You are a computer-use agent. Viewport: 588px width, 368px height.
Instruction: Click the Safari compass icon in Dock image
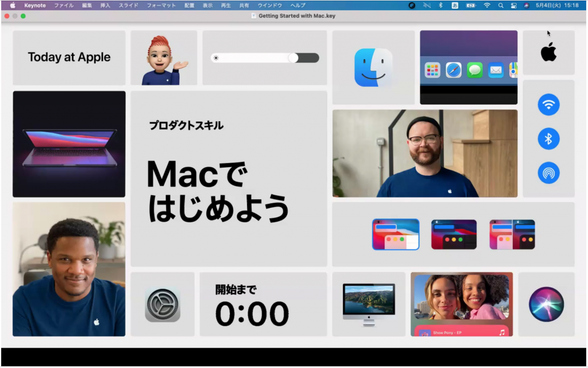coord(454,70)
